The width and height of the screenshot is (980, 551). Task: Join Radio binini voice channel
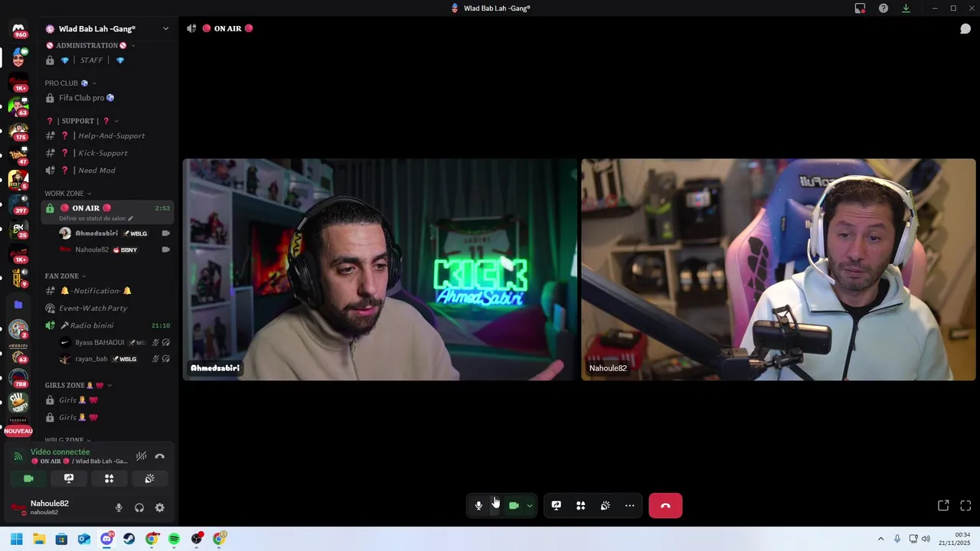(x=107, y=325)
